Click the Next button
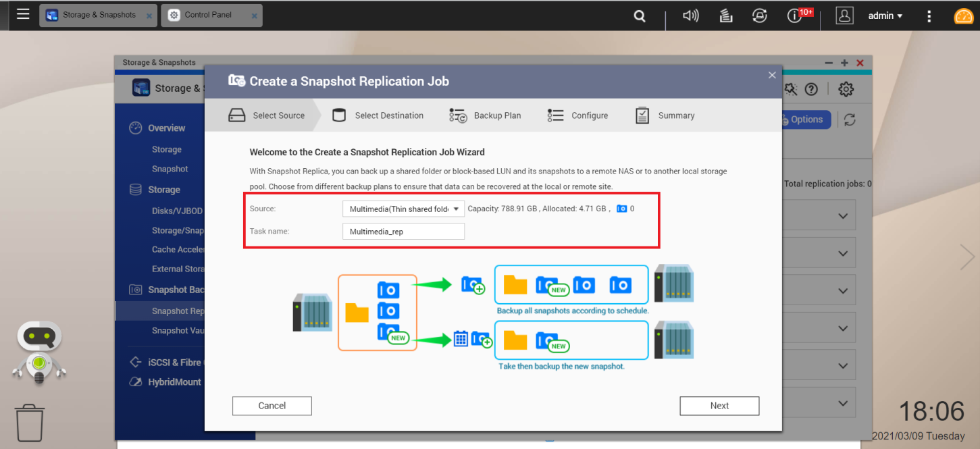980x449 pixels. 719,406
